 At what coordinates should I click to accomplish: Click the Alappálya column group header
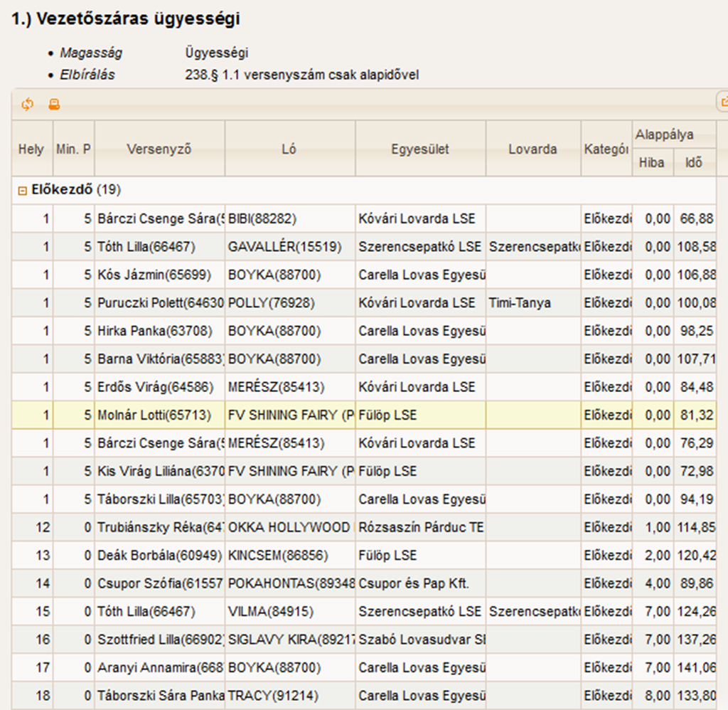pos(665,135)
